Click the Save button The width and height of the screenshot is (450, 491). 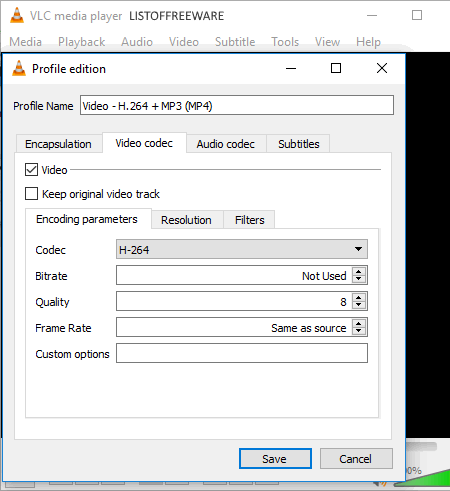click(x=275, y=459)
